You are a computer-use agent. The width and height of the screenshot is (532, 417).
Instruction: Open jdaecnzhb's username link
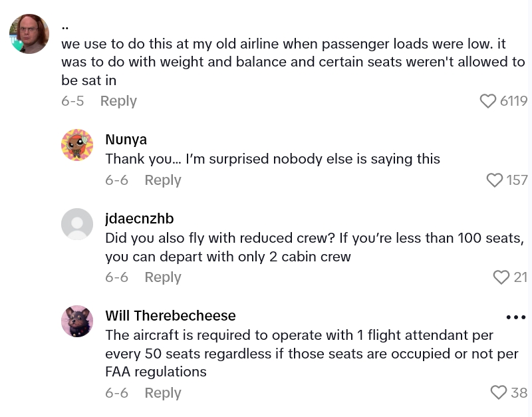(x=140, y=219)
